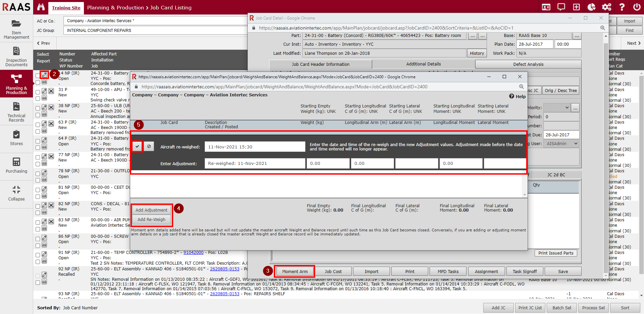Screen dimensions: 644x314
Task: Toggle the select checkbox for job card 91 NP
Action: (x=38, y=255)
